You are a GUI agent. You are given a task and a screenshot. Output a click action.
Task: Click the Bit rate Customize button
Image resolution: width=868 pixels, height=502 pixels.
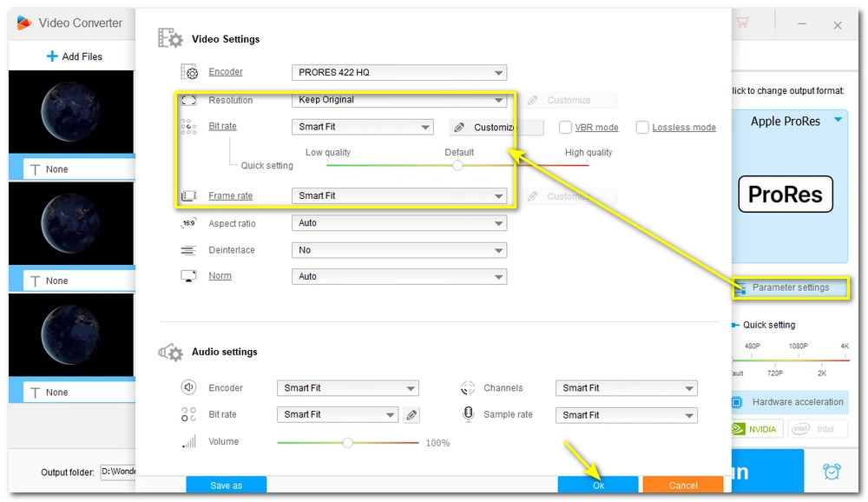pos(496,128)
